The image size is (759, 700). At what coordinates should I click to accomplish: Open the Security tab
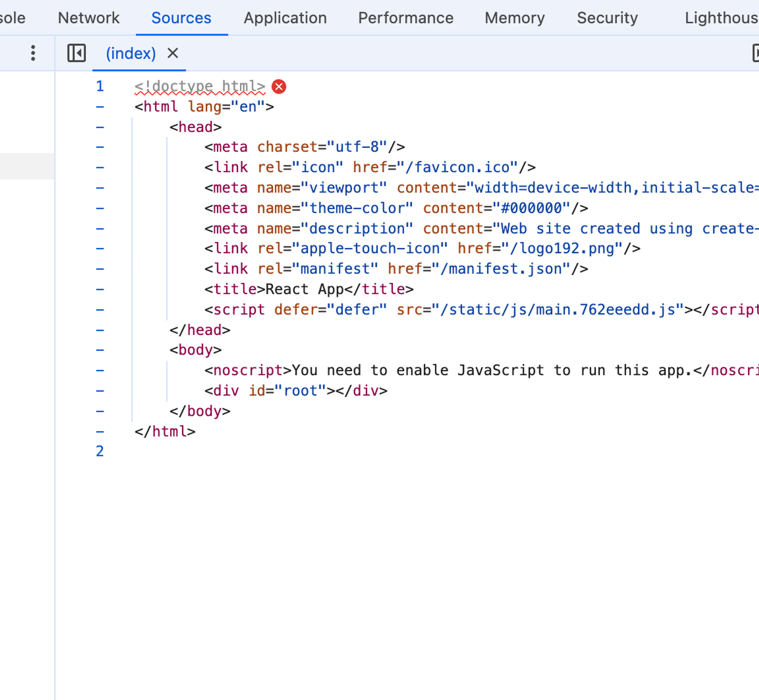pos(607,18)
